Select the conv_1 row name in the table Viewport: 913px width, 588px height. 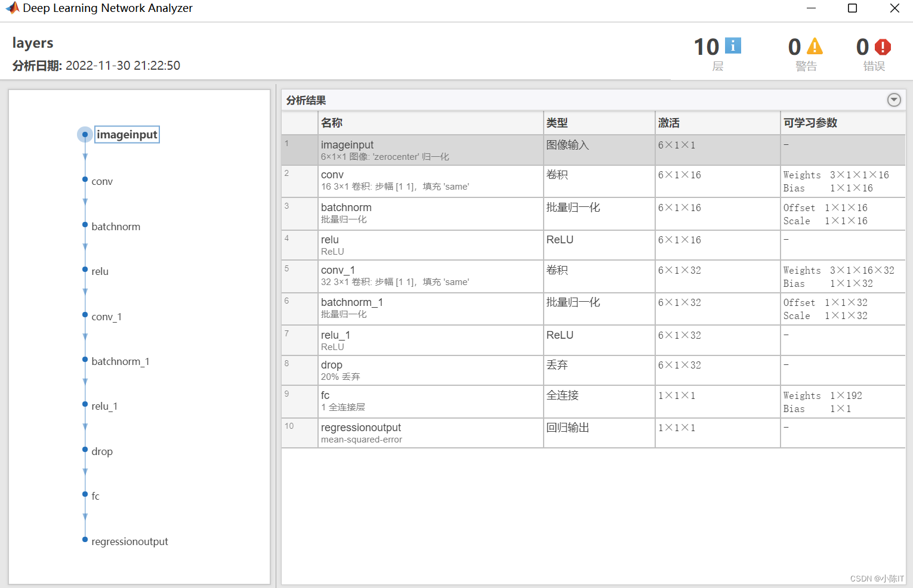pyautogui.click(x=338, y=270)
